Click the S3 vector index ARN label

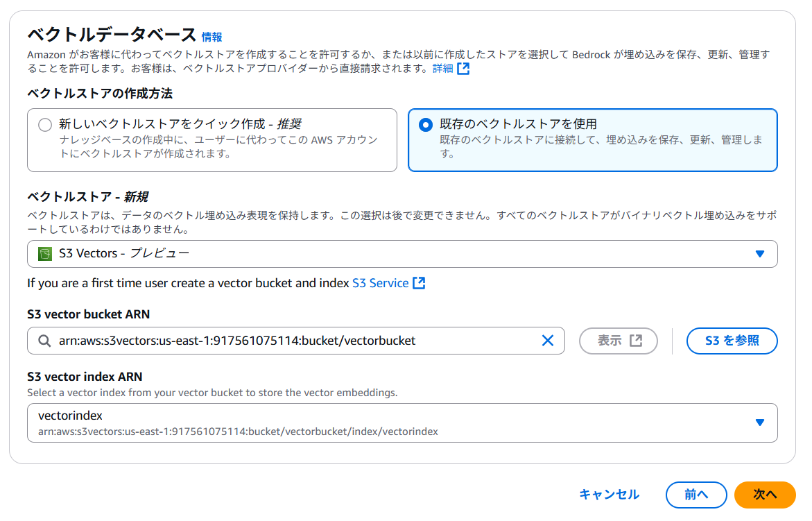85,377
